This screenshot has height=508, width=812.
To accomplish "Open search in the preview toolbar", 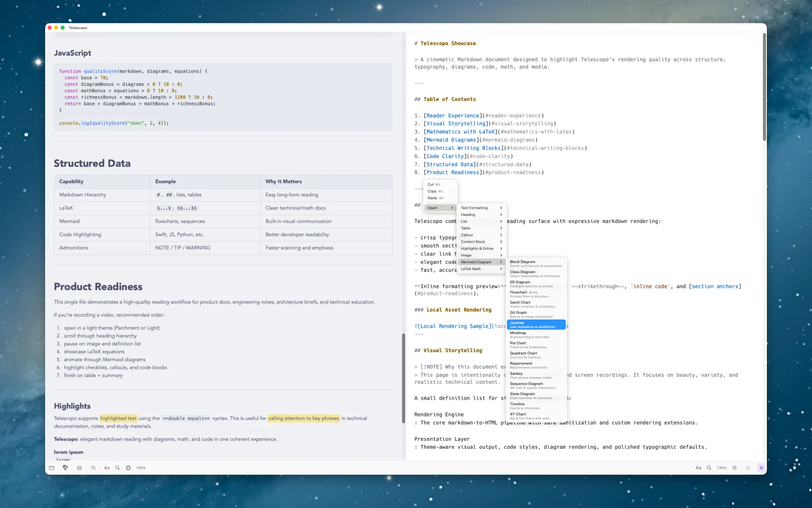I will point(117,468).
